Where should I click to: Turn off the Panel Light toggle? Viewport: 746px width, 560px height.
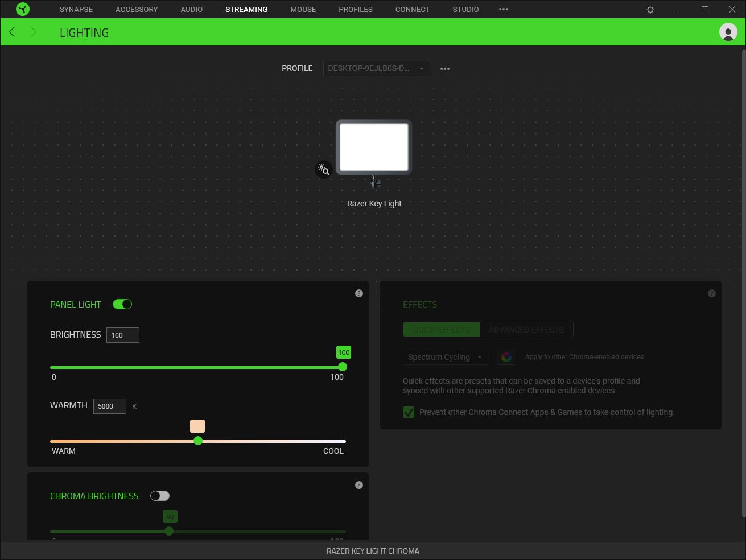pyautogui.click(x=122, y=304)
